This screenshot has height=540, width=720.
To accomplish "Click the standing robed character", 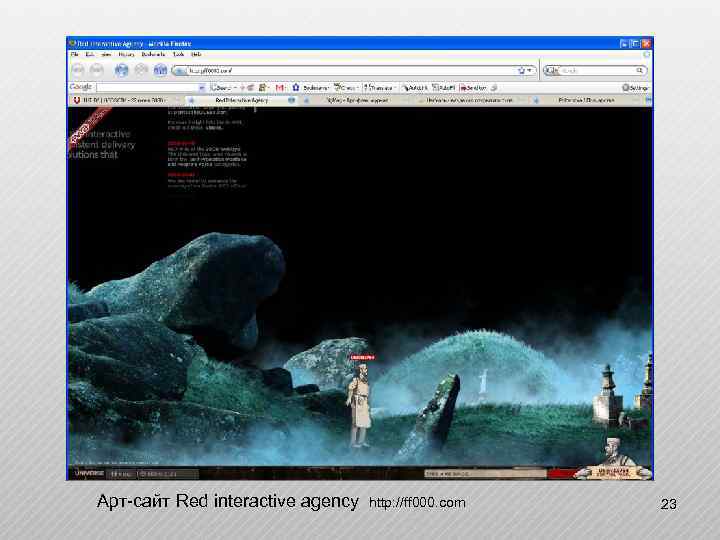I will coord(360,405).
